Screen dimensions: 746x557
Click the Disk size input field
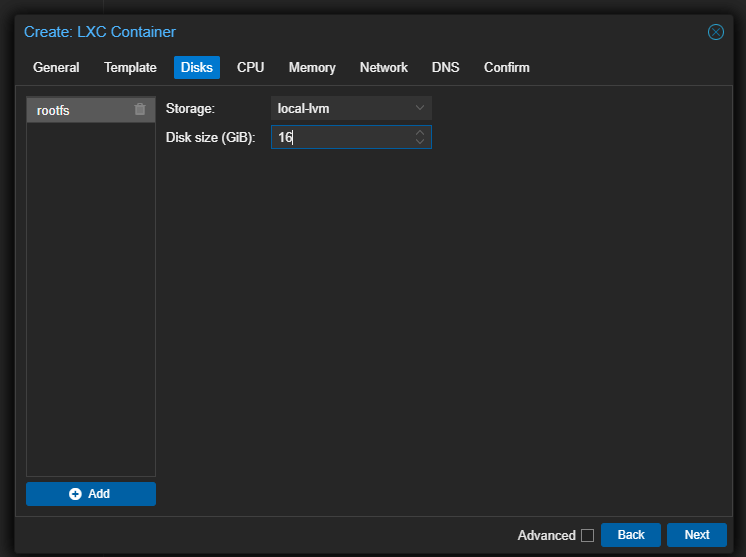pos(340,137)
